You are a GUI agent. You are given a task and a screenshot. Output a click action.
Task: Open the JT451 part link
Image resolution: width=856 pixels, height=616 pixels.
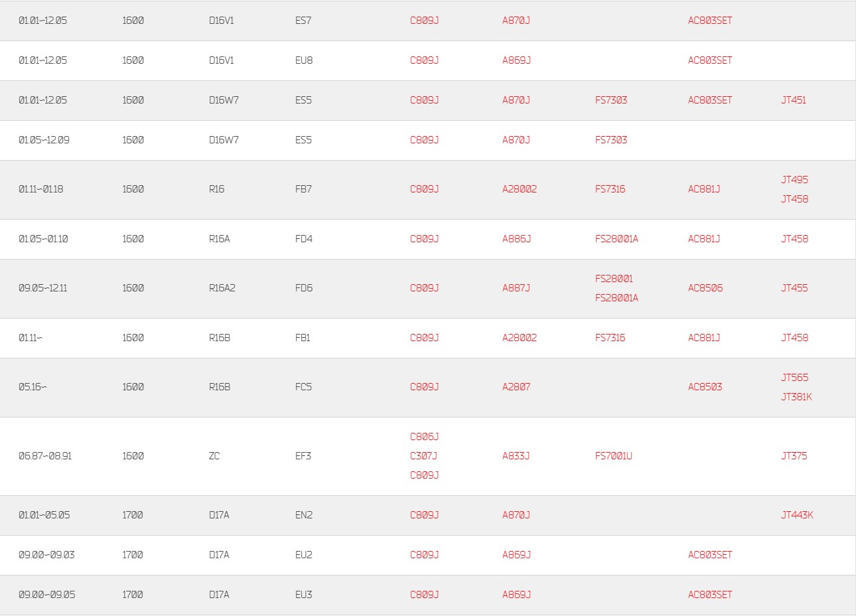(794, 100)
